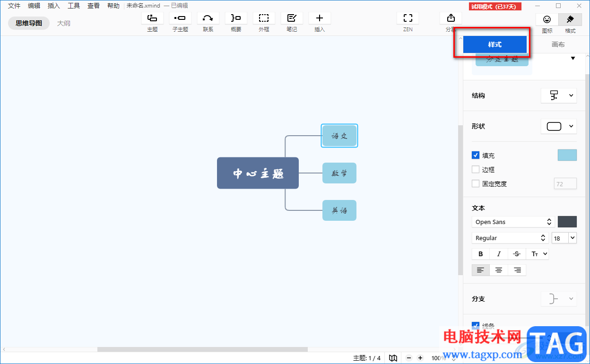Expand the topic style preset arrow

tap(573, 59)
